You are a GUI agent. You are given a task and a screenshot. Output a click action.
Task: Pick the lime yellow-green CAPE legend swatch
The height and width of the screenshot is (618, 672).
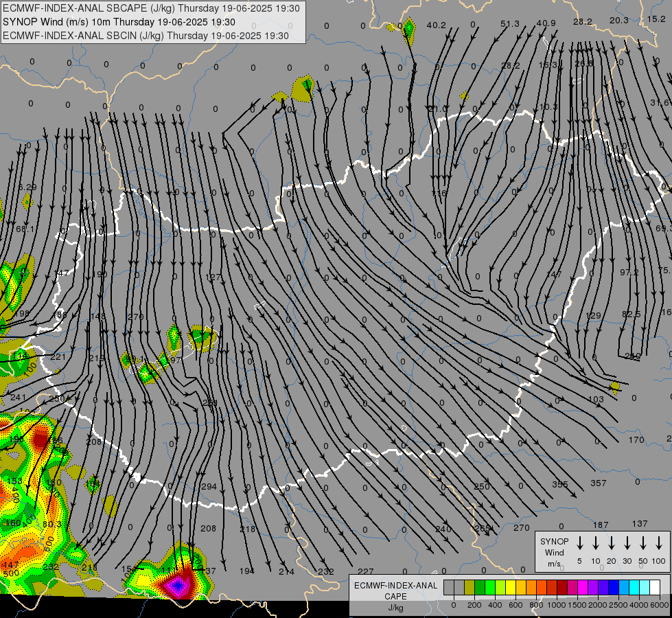tap(500, 587)
